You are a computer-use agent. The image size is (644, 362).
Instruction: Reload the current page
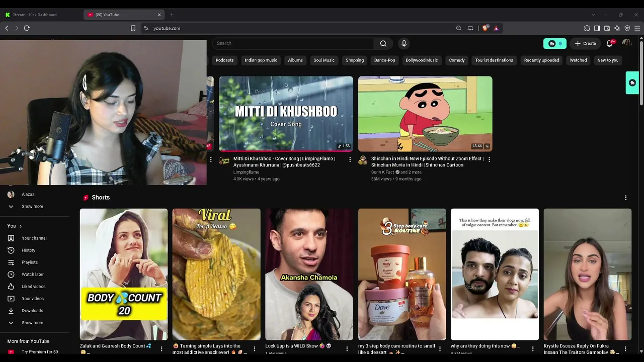coord(27,28)
